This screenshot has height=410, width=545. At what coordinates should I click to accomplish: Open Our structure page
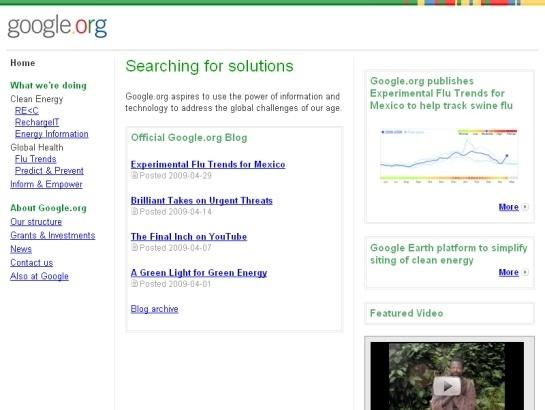[x=36, y=222]
